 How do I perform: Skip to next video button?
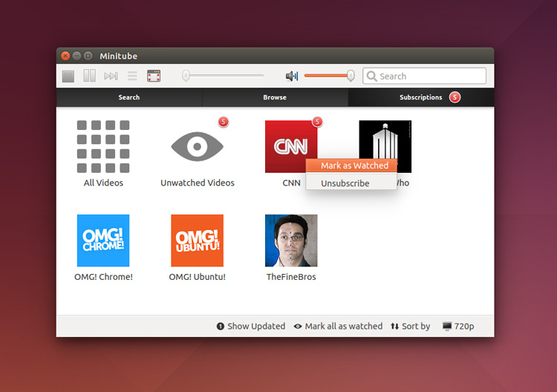[111, 76]
